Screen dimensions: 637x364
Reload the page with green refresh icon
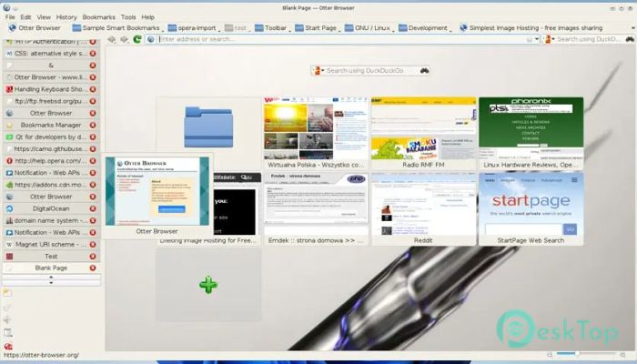(x=137, y=39)
